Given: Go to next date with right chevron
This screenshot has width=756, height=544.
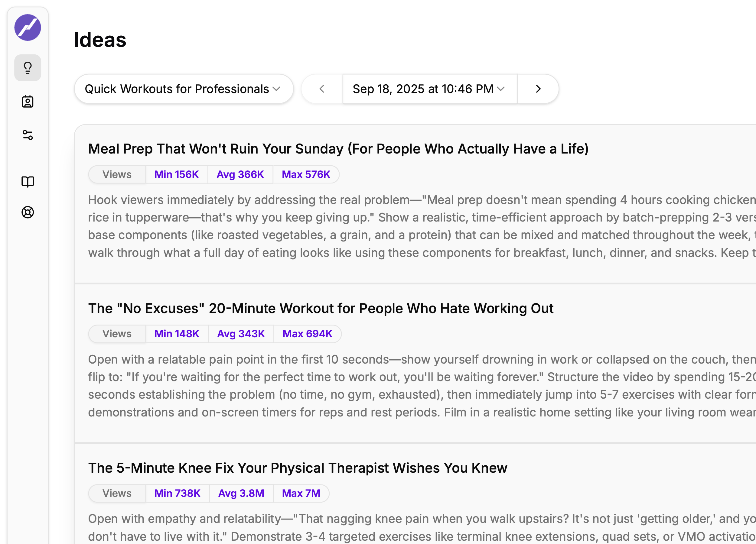Looking at the screenshot, I should [x=538, y=89].
